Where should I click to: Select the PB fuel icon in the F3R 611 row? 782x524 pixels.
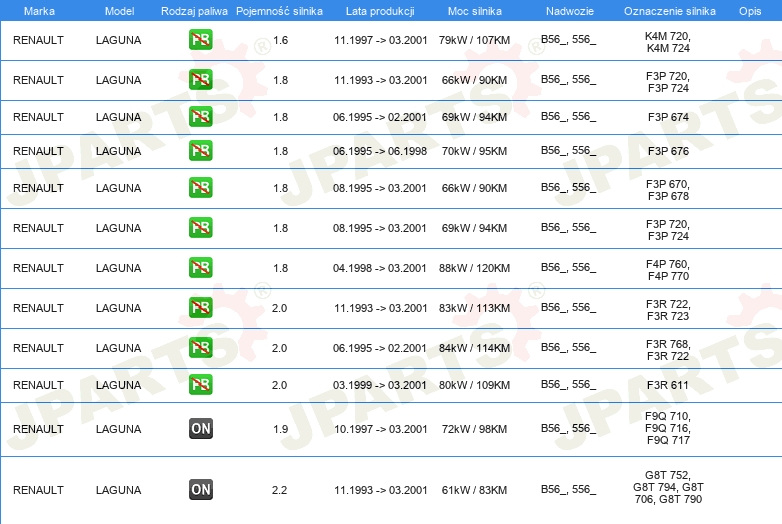tap(201, 384)
